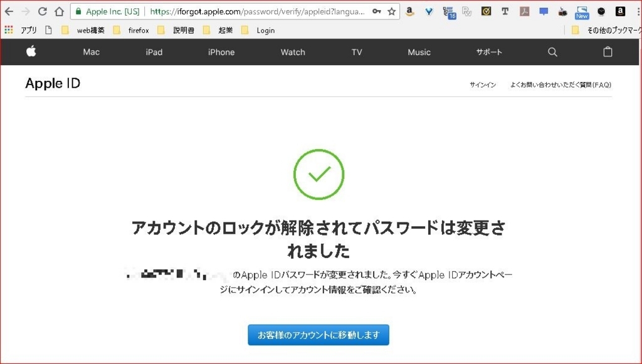The width and height of the screenshot is (642, 364).
Task: Click the サインイン link
Action: pos(483,85)
